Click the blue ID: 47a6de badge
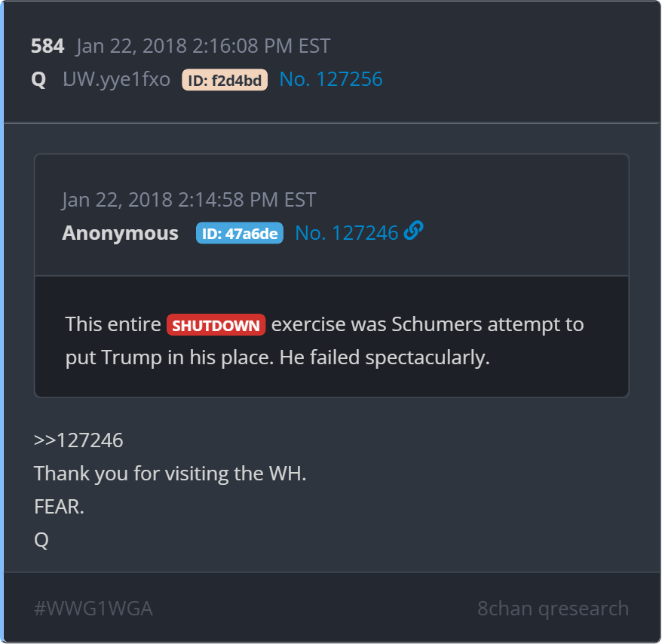This screenshot has height=644, width=662. 239,233
